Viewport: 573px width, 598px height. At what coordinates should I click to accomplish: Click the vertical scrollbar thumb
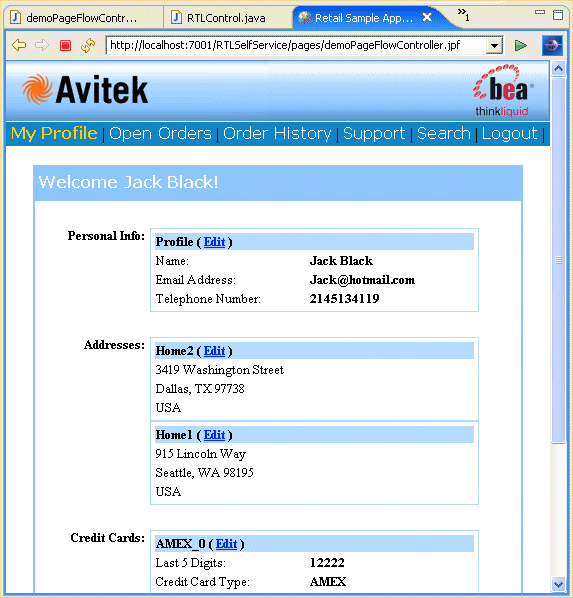pyautogui.click(x=559, y=260)
